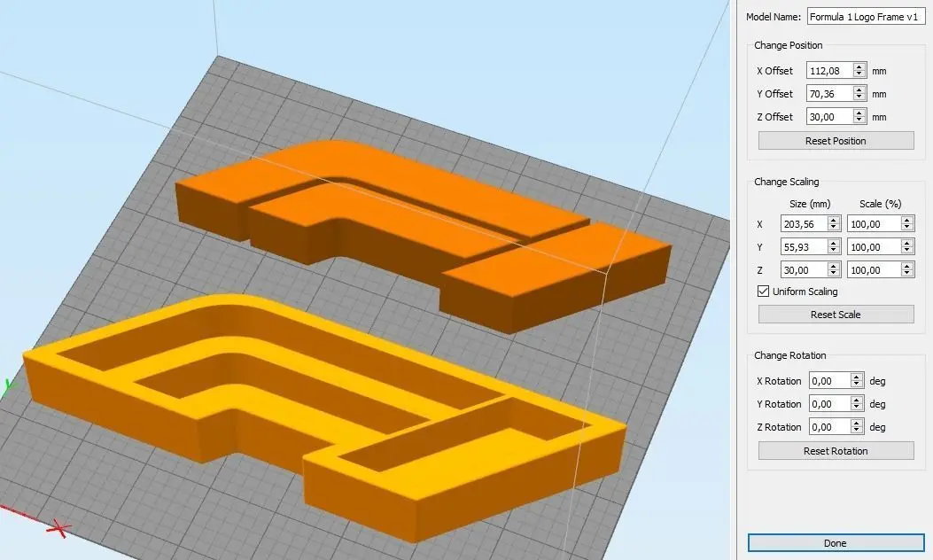Increase X Offset with the up arrow
Screen dimensions: 933x560
tap(859, 66)
